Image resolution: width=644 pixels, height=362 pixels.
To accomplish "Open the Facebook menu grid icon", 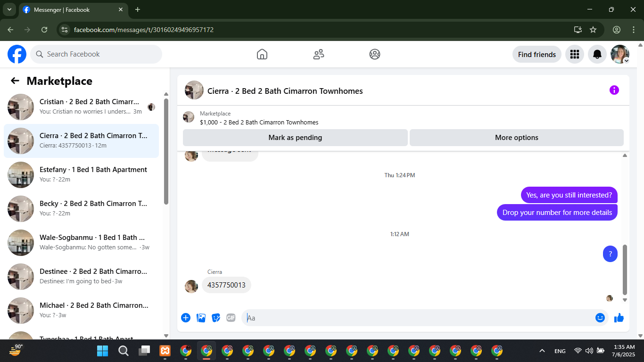I will tap(574, 54).
